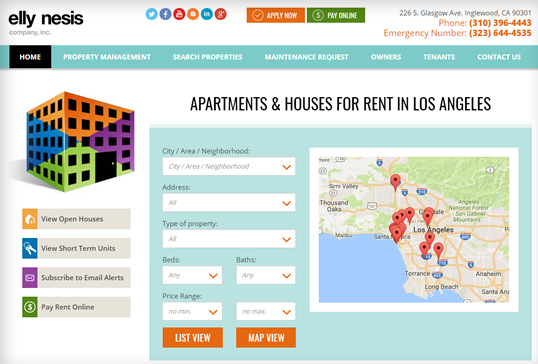Click the Los Angeles label on map
The height and width of the screenshot is (364, 538).
(x=433, y=230)
